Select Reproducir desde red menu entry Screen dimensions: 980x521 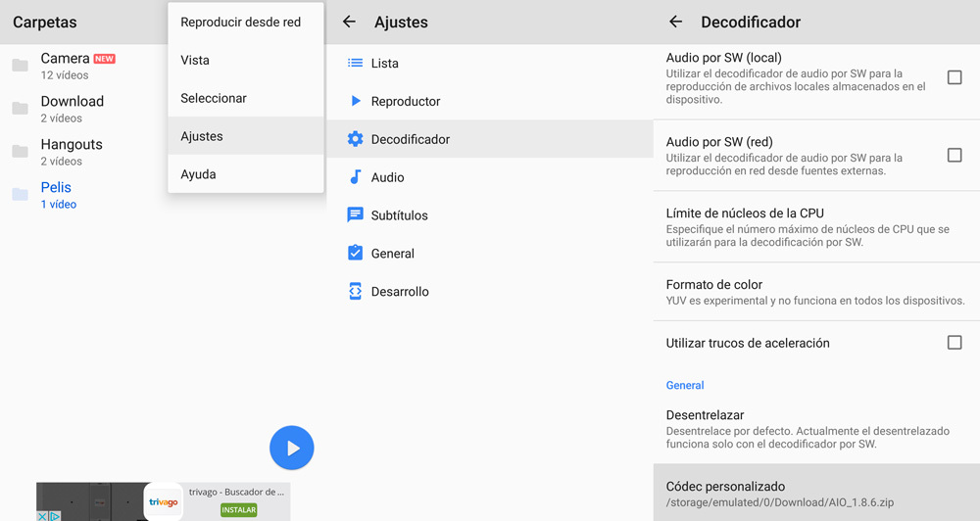(x=241, y=22)
